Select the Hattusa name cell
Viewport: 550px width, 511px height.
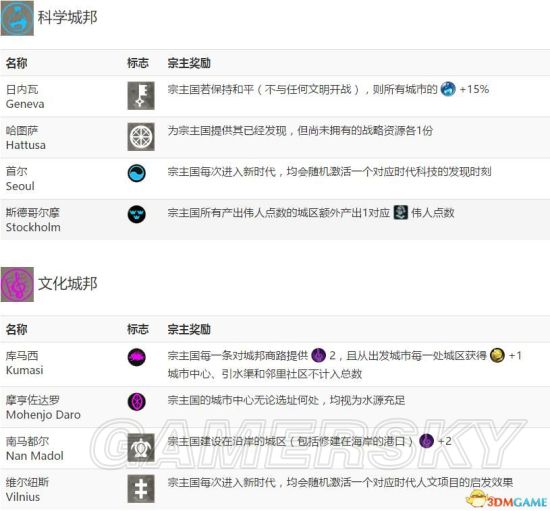point(26,137)
